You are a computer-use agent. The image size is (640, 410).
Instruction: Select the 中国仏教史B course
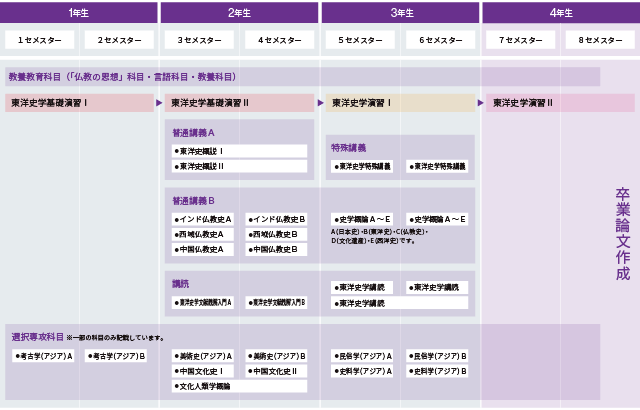(276, 249)
